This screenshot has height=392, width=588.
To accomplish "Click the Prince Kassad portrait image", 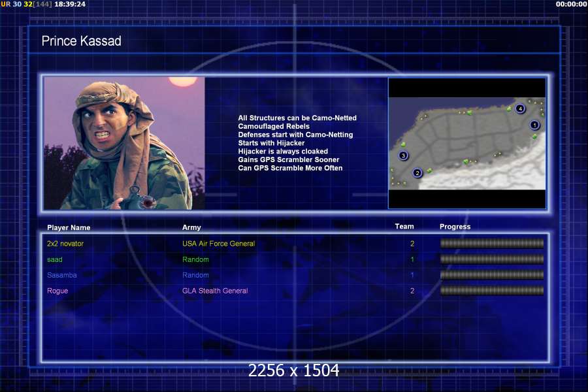I will (125, 143).
